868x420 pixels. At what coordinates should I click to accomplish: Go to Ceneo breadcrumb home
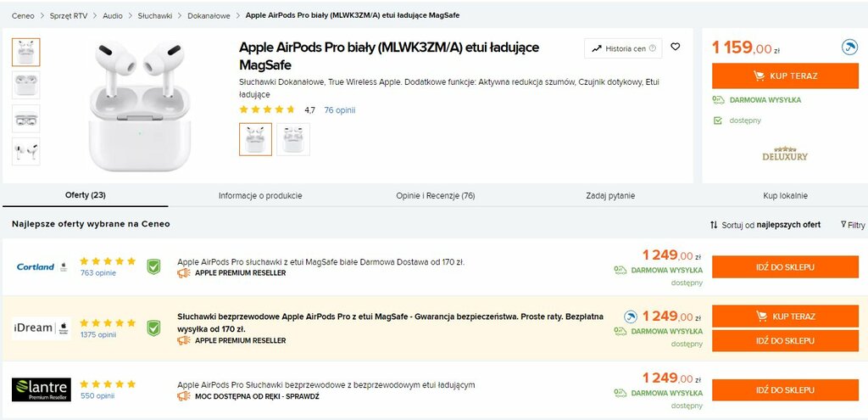coord(23,15)
